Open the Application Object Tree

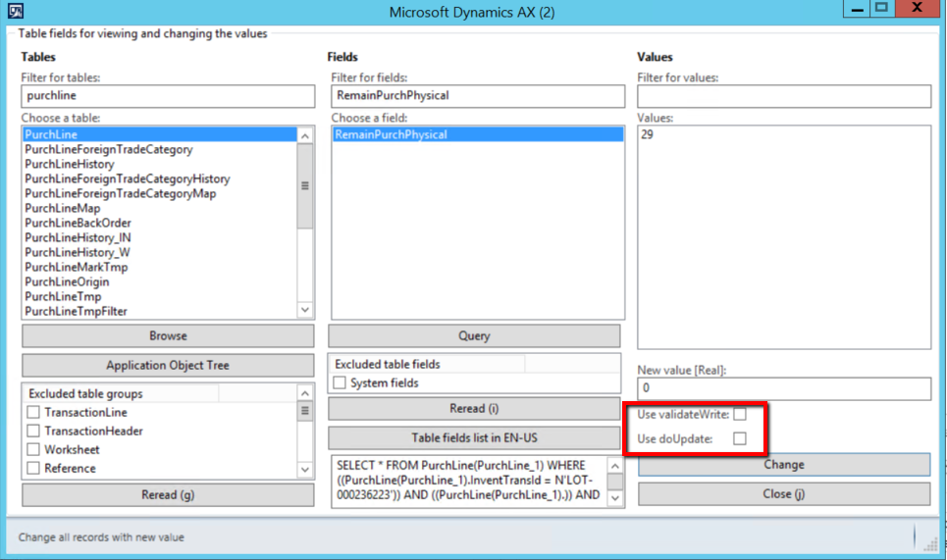tap(168, 365)
